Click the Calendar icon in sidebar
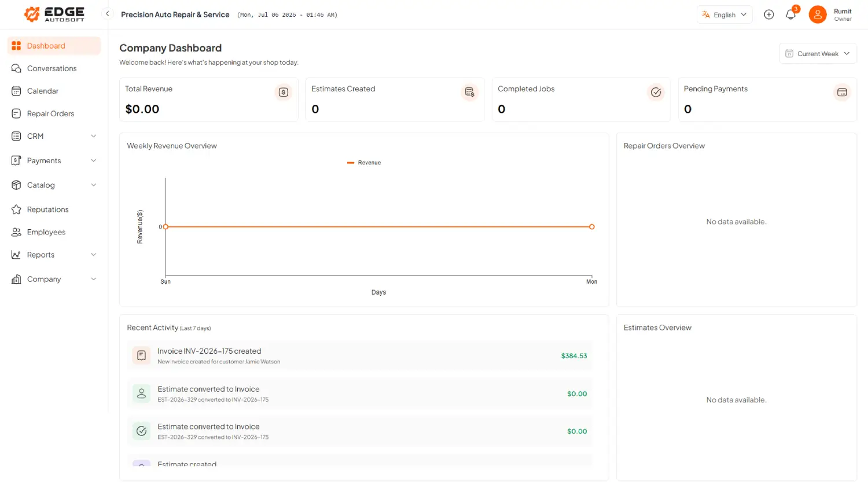Image resolution: width=868 pixels, height=492 pixels. point(16,91)
